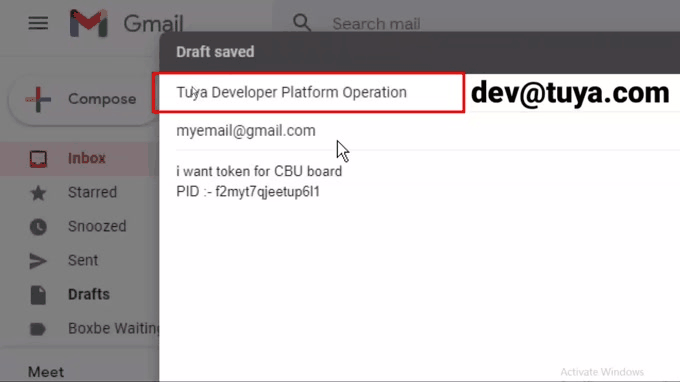Open the Starred folder
The height and width of the screenshot is (382, 680).
pyautogui.click(x=92, y=192)
